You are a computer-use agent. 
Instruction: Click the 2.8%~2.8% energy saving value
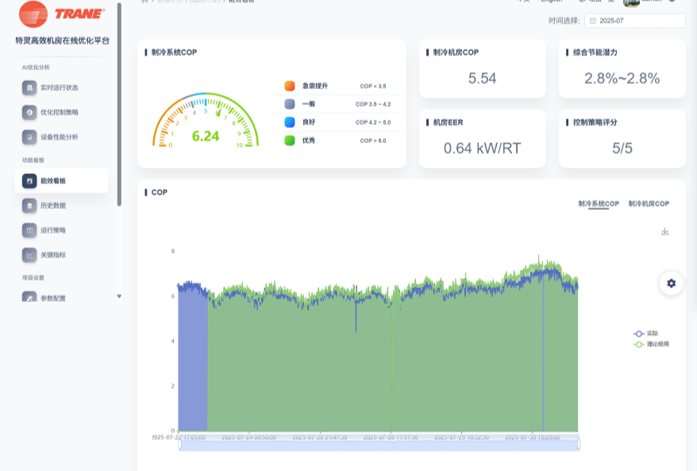[622, 78]
